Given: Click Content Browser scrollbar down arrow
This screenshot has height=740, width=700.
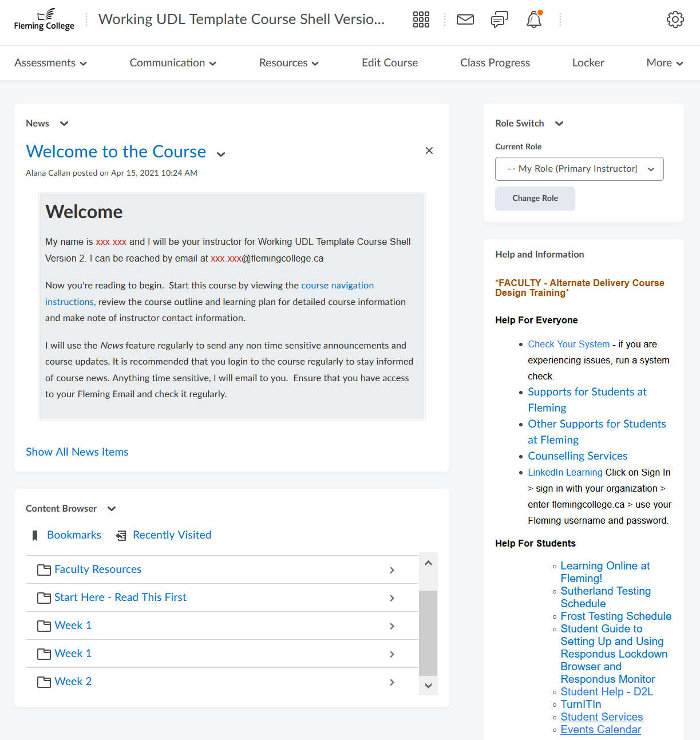Looking at the screenshot, I should 428,686.
